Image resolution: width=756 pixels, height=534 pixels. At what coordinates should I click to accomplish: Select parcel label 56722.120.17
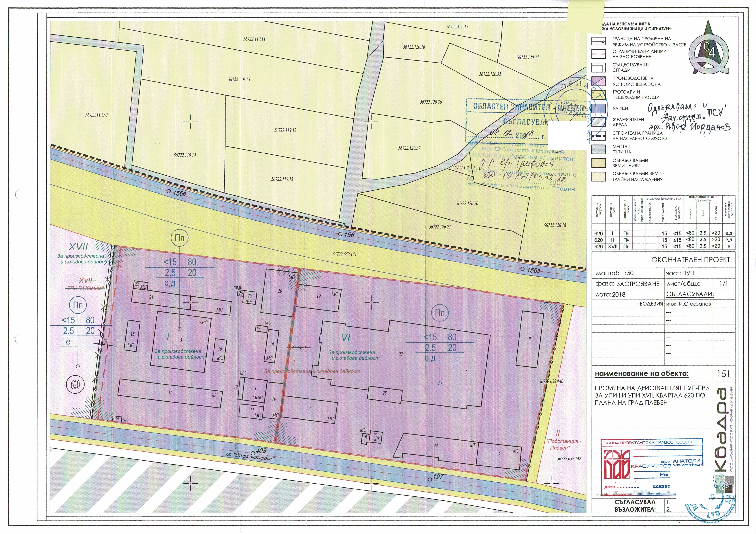457,27
